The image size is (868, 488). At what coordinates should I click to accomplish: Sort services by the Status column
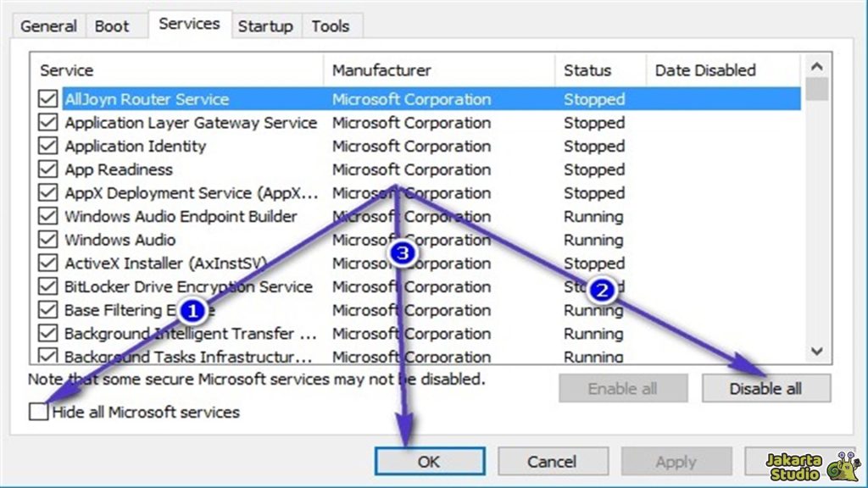pos(588,70)
